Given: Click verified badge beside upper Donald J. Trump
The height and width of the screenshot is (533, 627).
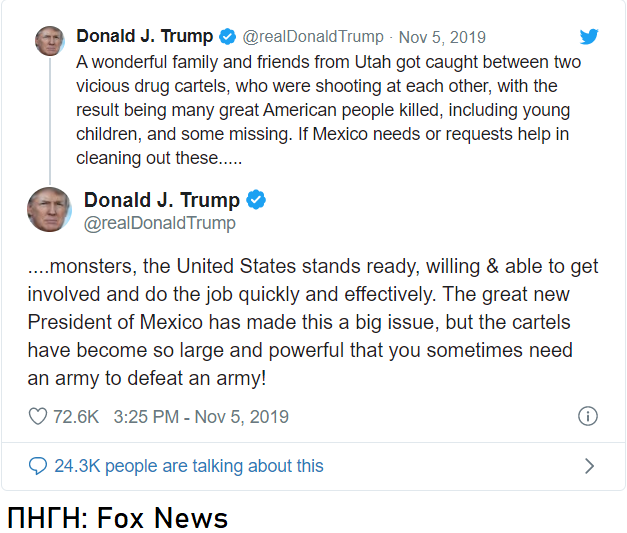Looking at the screenshot, I should coord(228,36).
